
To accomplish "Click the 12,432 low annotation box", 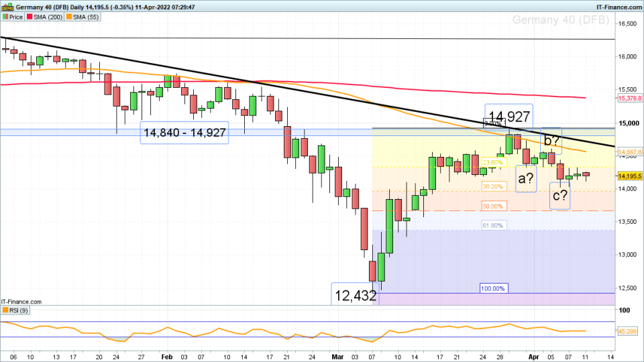I will pyautogui.click(x=356, y=295).
